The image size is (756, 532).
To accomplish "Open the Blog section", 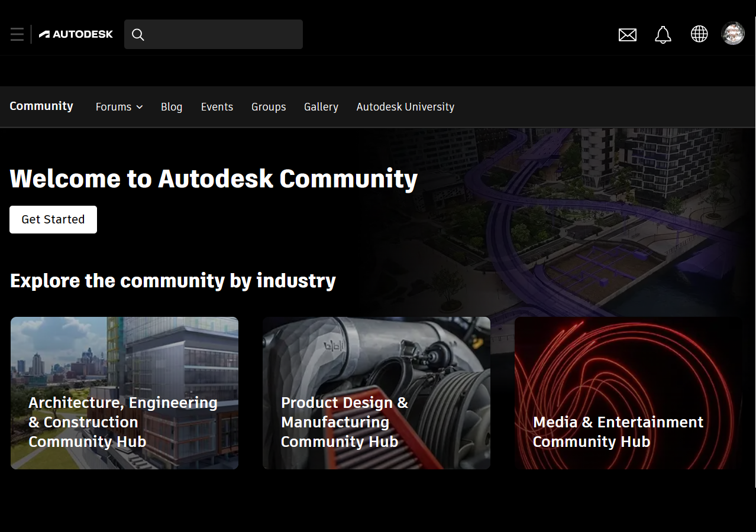I will pyautogui.click(x=172, y=107).
